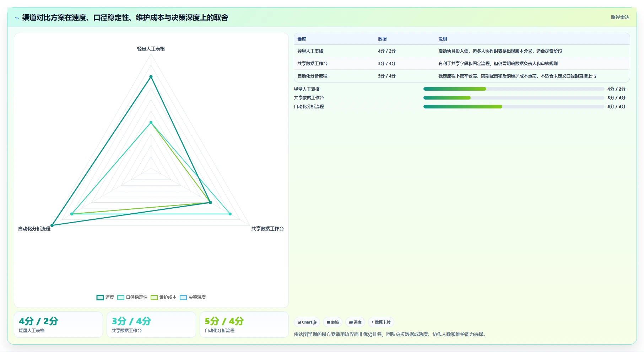Click the 进度 chip
644x352 pixels.
(x=355, y=322)
